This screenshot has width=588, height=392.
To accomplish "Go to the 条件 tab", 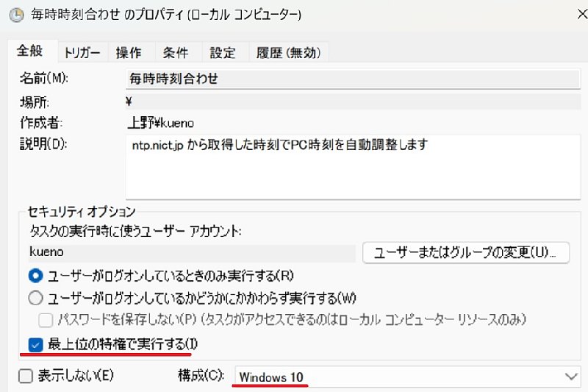I will click(x=176, y=52).
